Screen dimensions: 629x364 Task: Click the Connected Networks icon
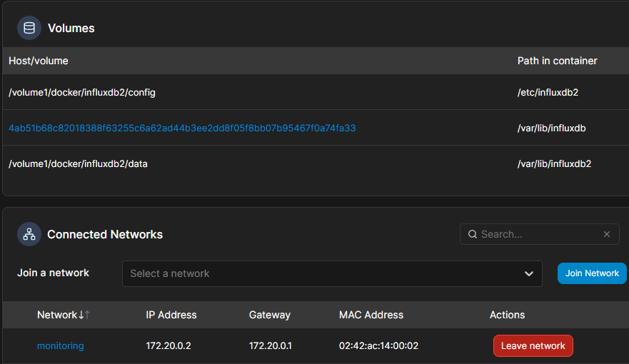tap(29, 234)
